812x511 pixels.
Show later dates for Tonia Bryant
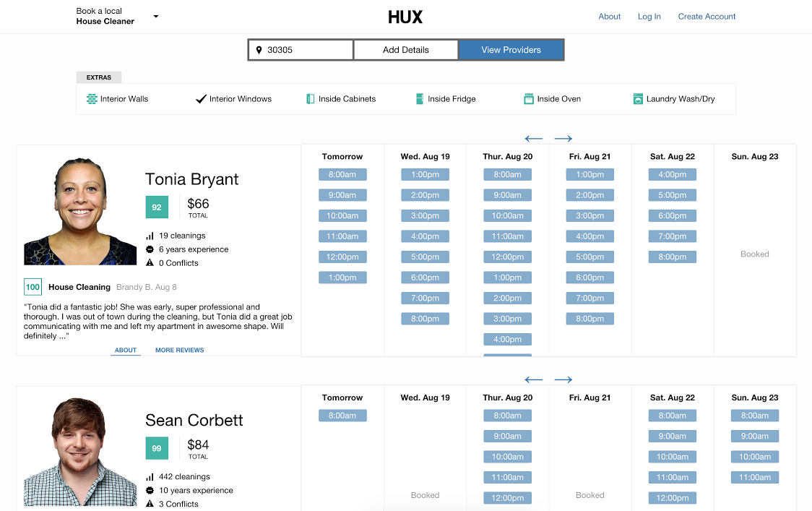click(563, 139)
